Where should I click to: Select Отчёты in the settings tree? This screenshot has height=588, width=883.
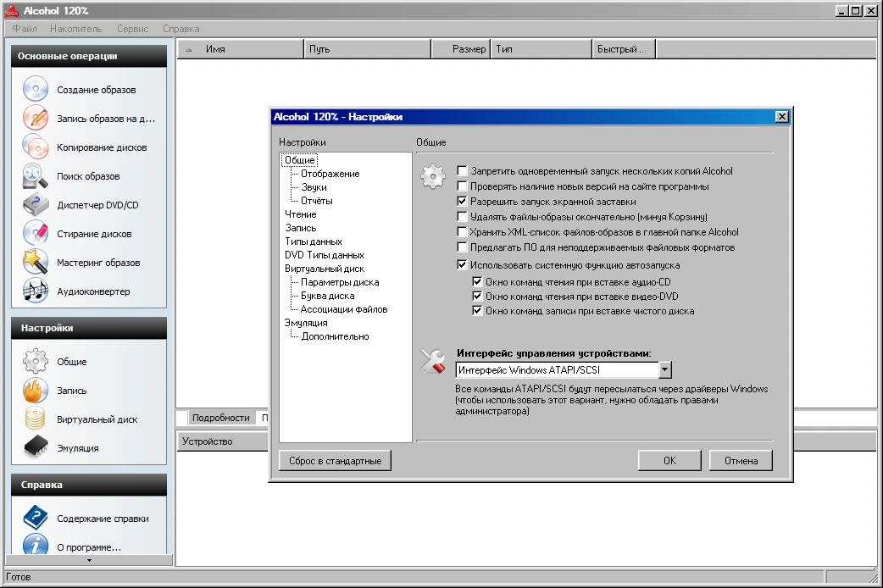click(x=316, y=201)
